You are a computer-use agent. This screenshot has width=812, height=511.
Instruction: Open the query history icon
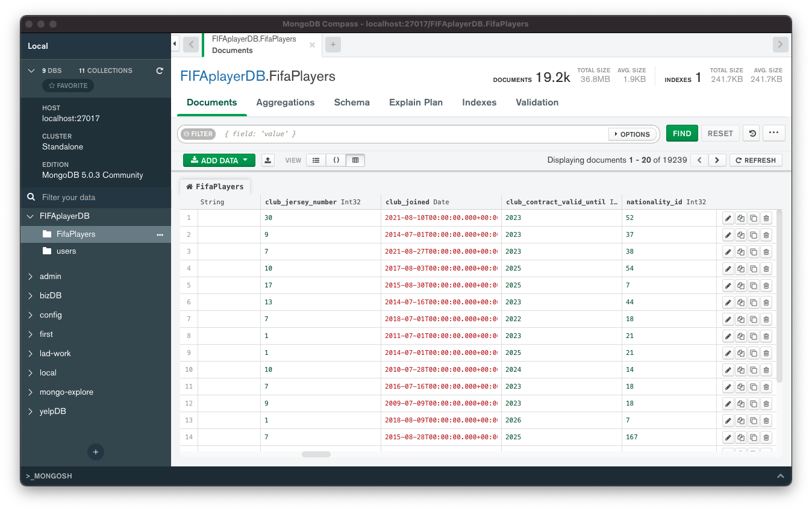[752, 133]
